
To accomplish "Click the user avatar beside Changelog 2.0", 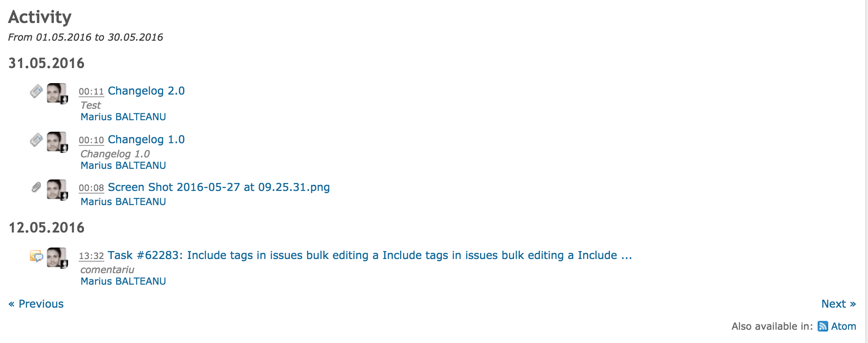I will (57, 93).
